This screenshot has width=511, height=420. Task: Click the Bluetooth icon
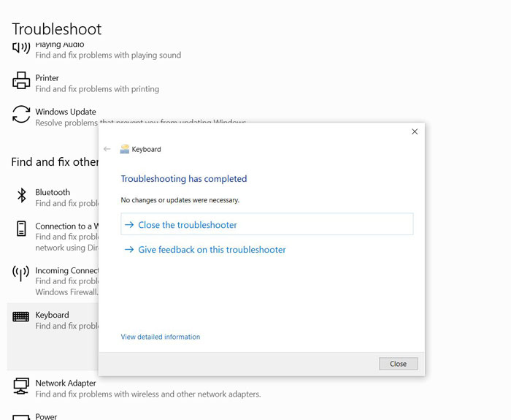[x=21, y=195]
